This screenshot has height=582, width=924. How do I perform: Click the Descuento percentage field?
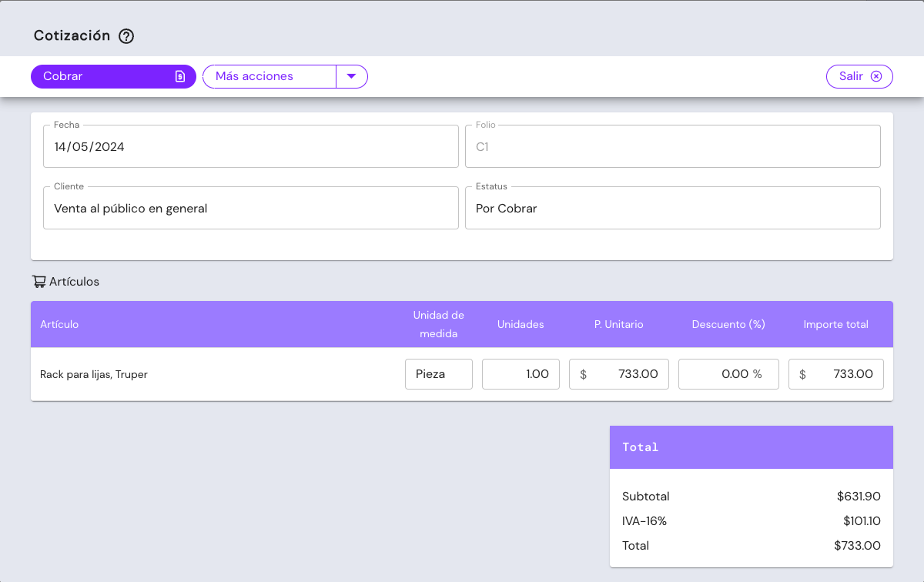(728, 374)
